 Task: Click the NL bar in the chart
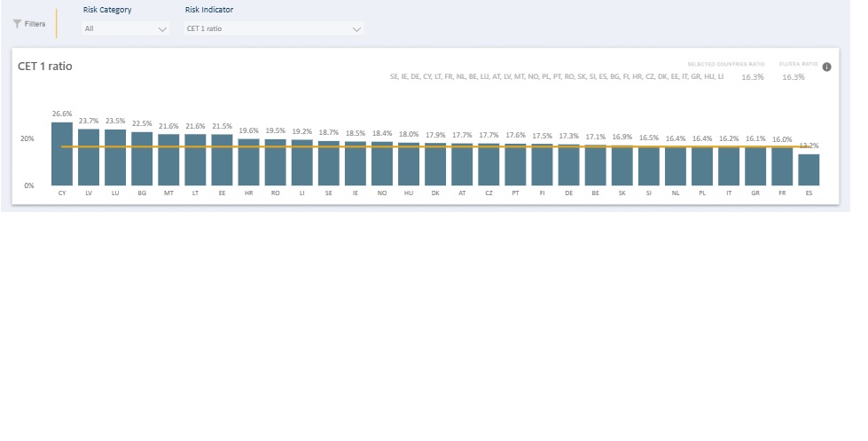point(676,166)
